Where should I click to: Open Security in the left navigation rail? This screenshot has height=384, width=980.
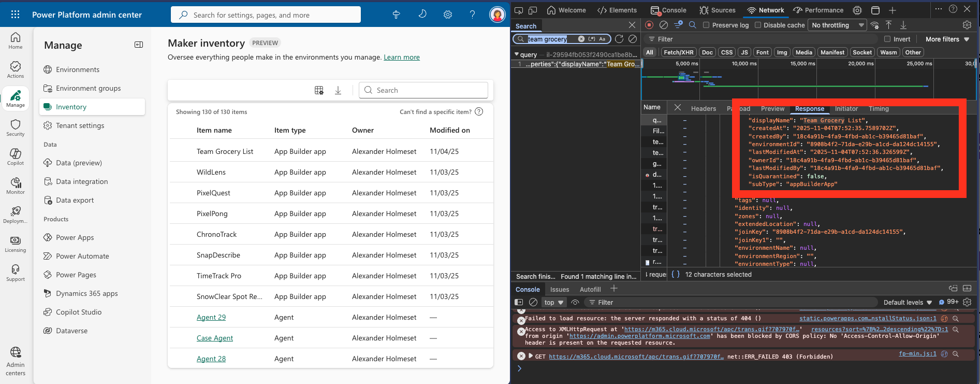point(16,127)
